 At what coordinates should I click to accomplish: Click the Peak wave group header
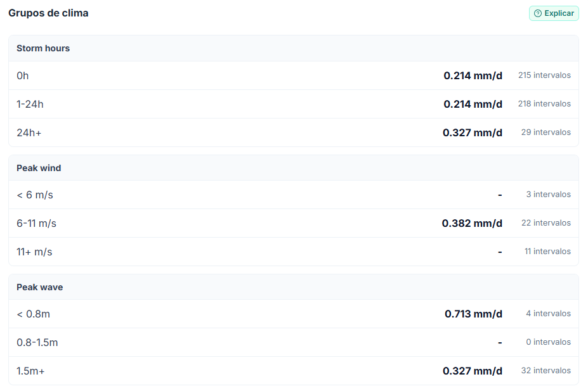(x=294, y=287)
